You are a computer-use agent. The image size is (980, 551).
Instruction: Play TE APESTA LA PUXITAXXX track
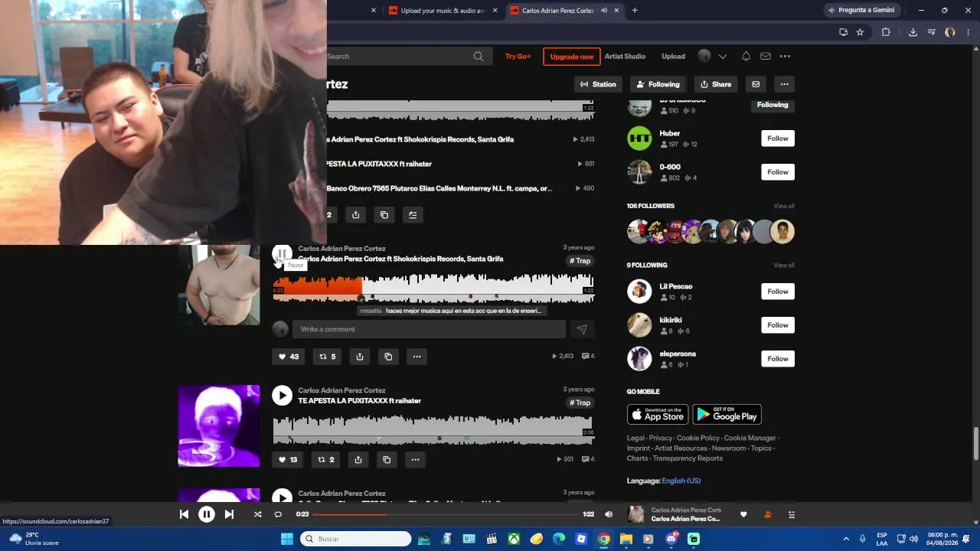pyautogui.click(x=282, y=395)
